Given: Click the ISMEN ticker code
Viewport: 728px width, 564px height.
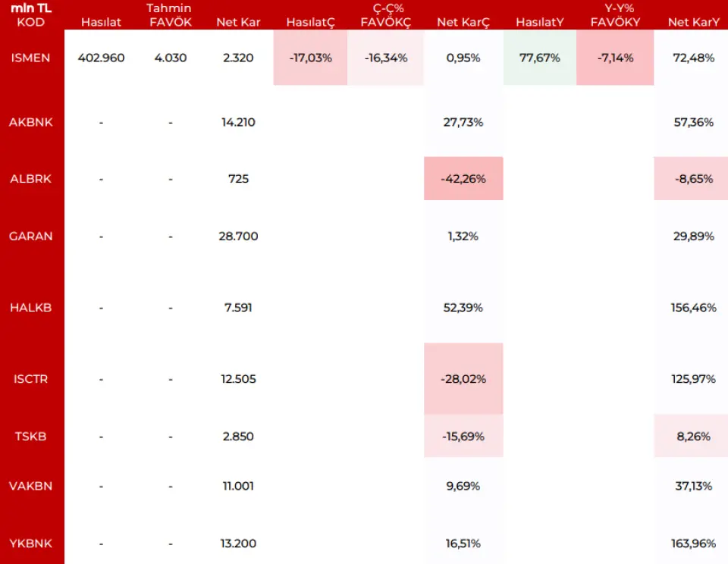Looking at the screenshot, I should [31, 58].
